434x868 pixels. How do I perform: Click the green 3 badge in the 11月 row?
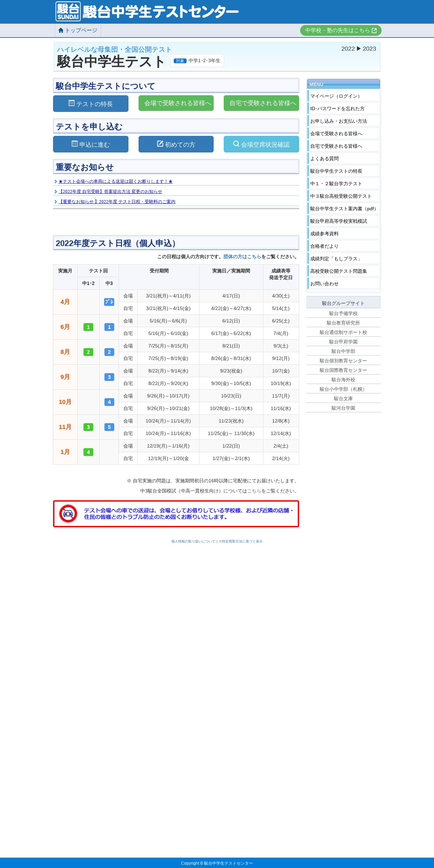pos(88,427)
